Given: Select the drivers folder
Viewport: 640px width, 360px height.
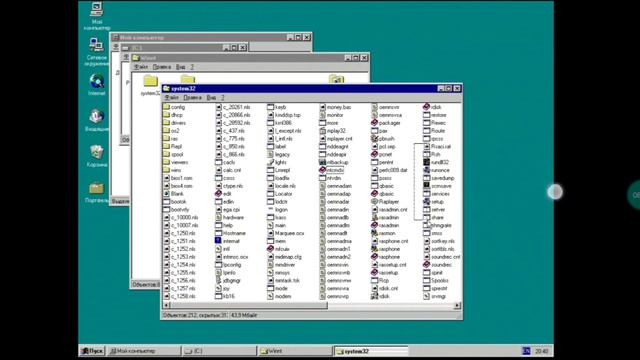Looking at the screenshot, I should coord(174,123).
